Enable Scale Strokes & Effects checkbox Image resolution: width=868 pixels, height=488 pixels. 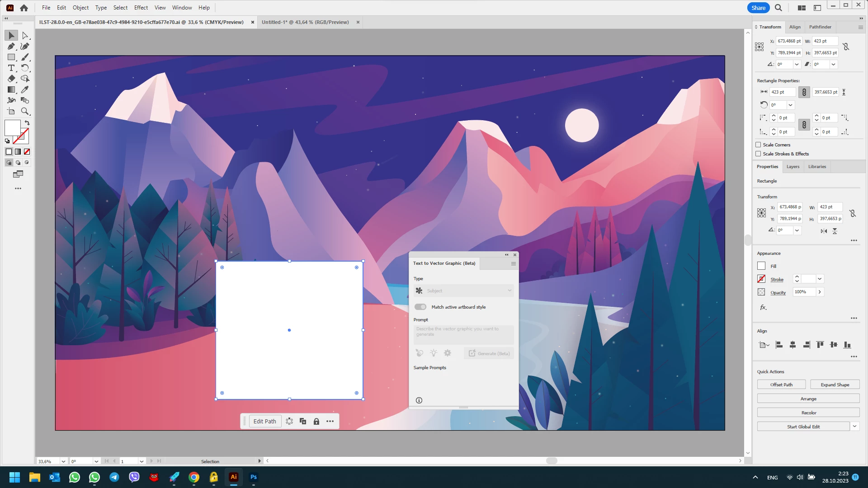[x=758, y=154]
